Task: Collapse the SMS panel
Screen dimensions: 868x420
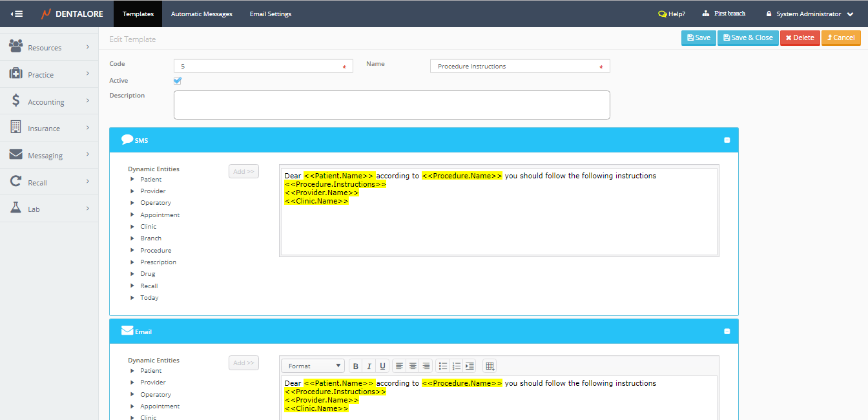Action: click(x=727, y=140)
